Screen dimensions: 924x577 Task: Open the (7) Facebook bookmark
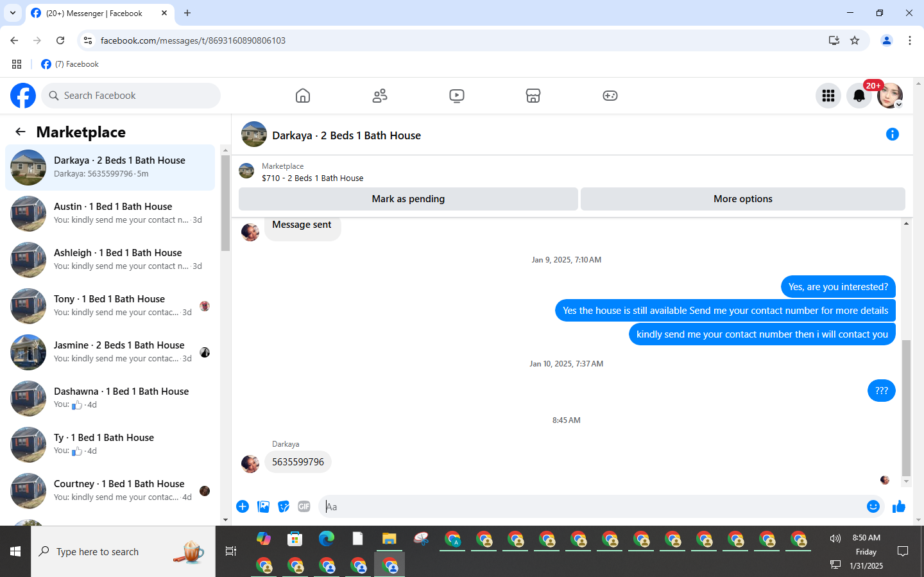pyautogui.click(x=70, y=64)
